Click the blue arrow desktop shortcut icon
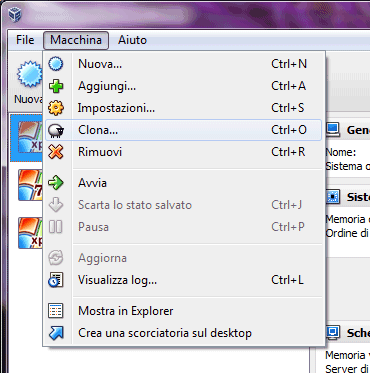 coord(56,333)
